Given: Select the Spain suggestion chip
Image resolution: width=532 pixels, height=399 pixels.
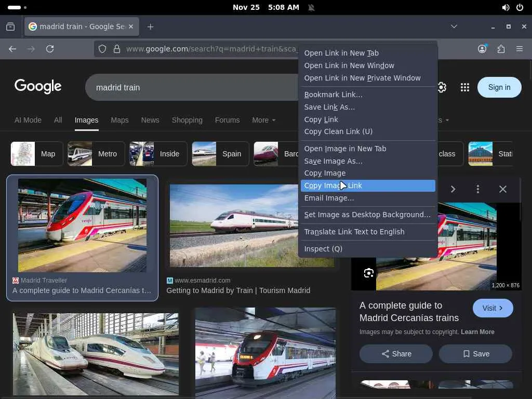Looking at the screenshot, I should pyautogui.click(x=220, y=154).
